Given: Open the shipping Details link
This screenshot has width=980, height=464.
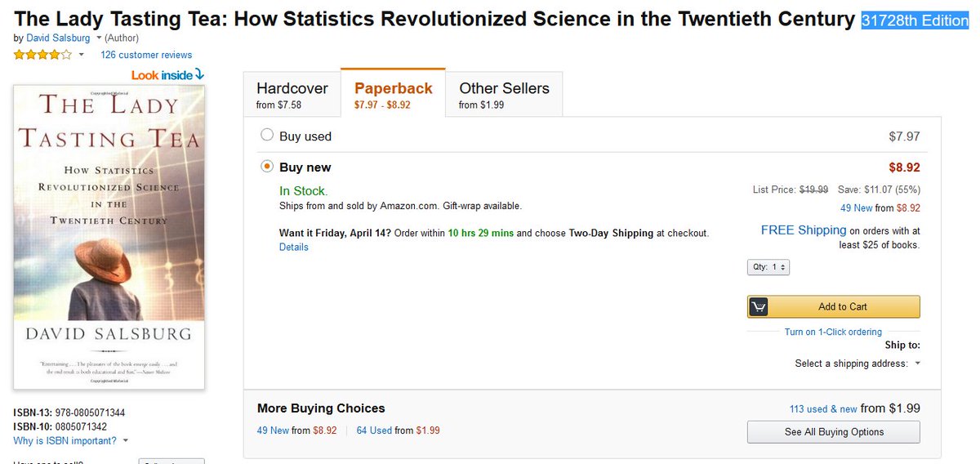Looking at the screenshot, I should 294,247.
